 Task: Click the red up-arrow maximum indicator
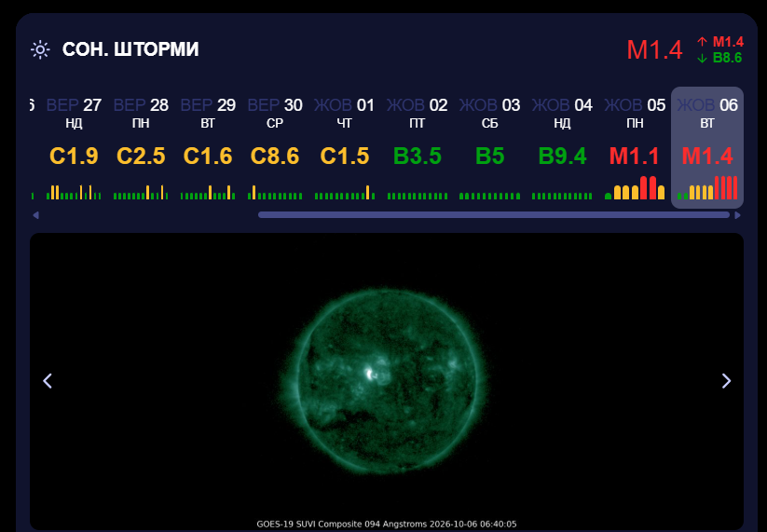coord(702,42)
